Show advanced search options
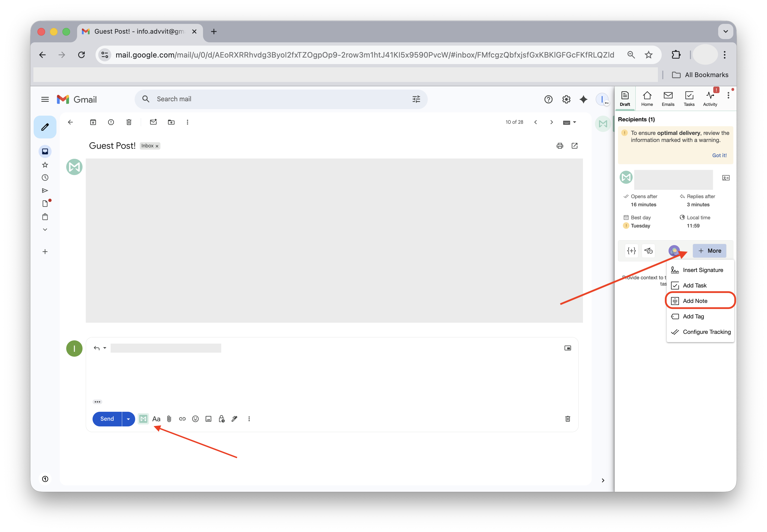Screen dimensions: 767x532 point(416,99)
